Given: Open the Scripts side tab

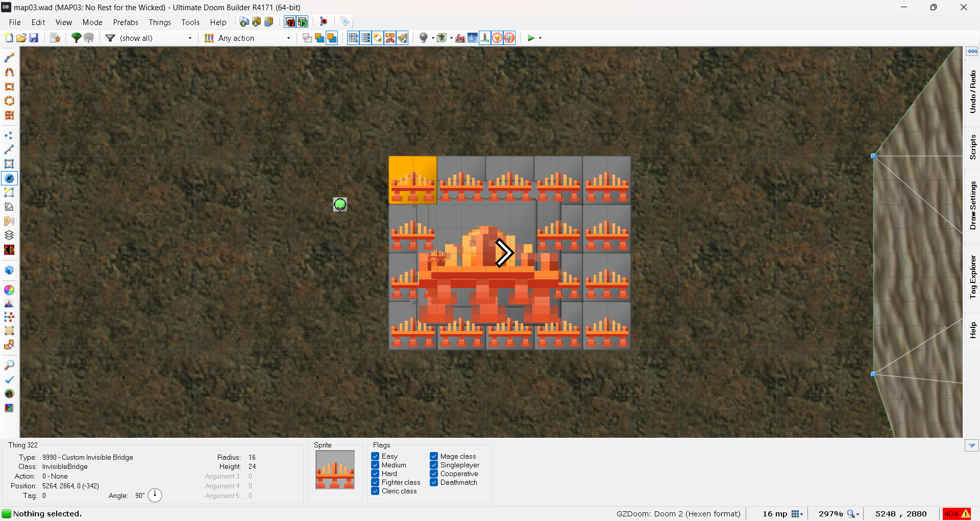Looking at the screenshot, I should click(x=972, y=147).
